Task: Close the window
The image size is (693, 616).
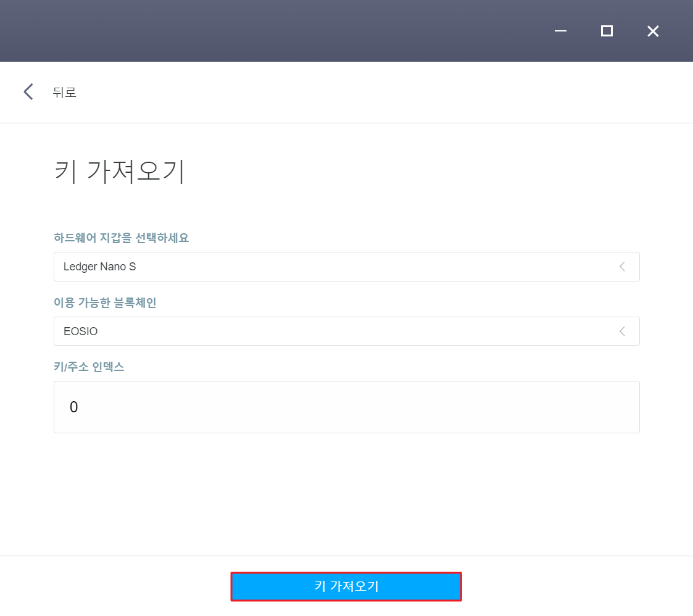Action: (653, 31)
